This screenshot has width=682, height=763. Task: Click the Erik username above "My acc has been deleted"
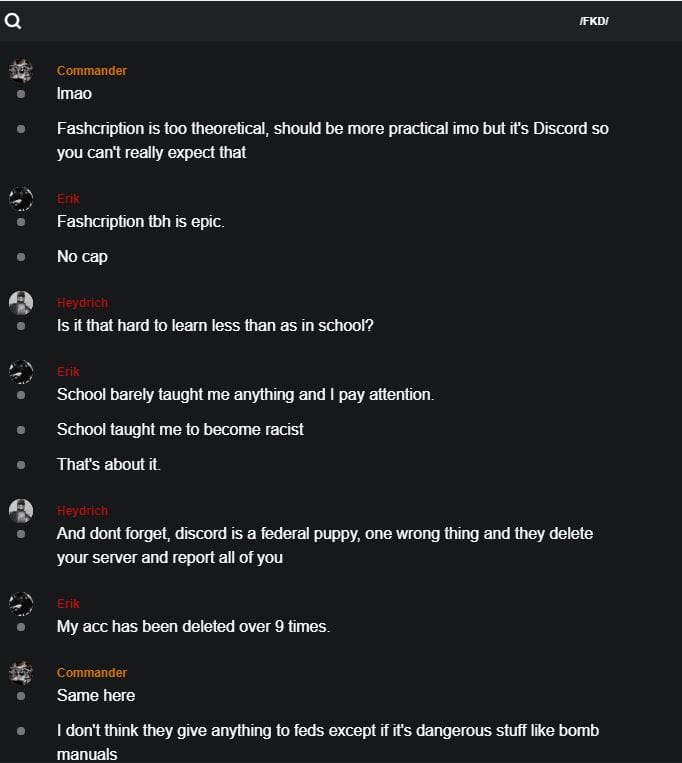coord(68,604)
